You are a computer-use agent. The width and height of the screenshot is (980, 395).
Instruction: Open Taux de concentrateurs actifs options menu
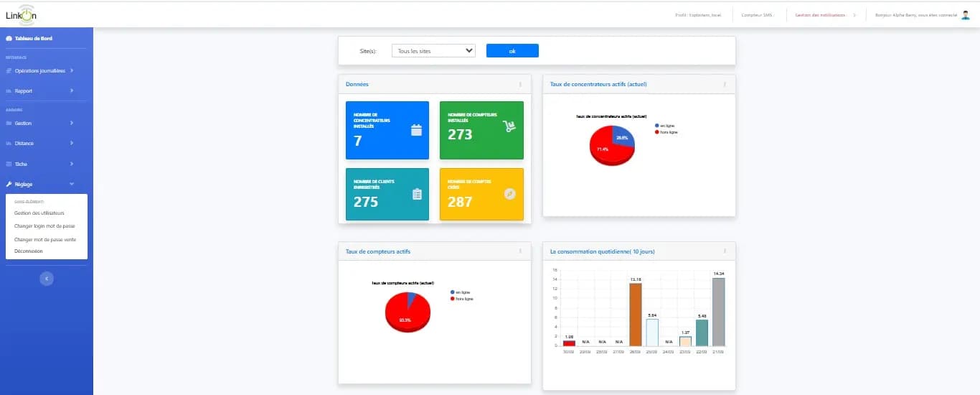(x=725, y=84)
